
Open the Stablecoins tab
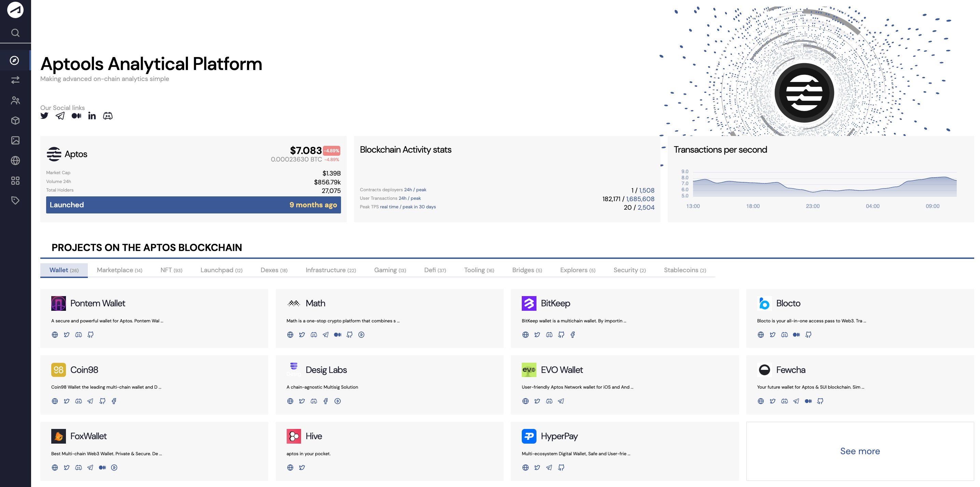tap(685, 270)
